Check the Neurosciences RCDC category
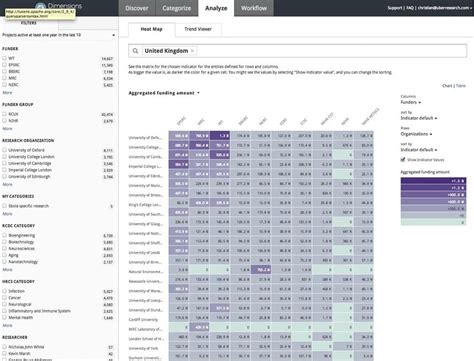 pyautogui.click(x=4, y=249)
